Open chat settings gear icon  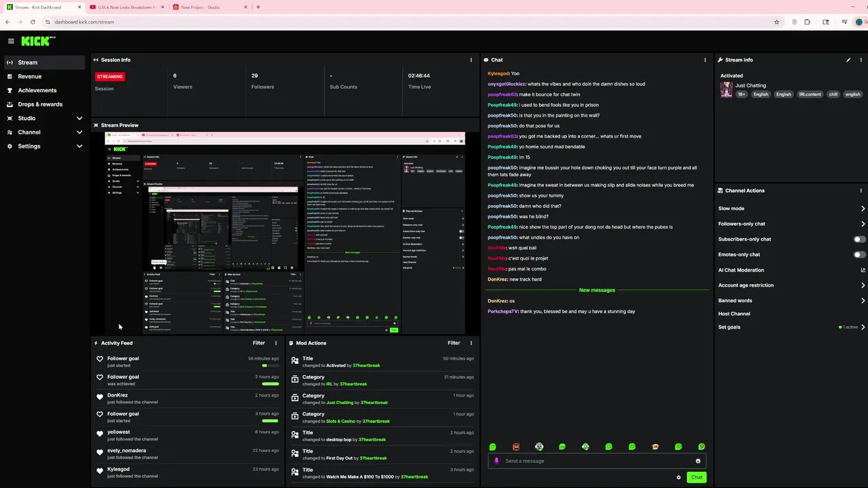coord(679,477)
